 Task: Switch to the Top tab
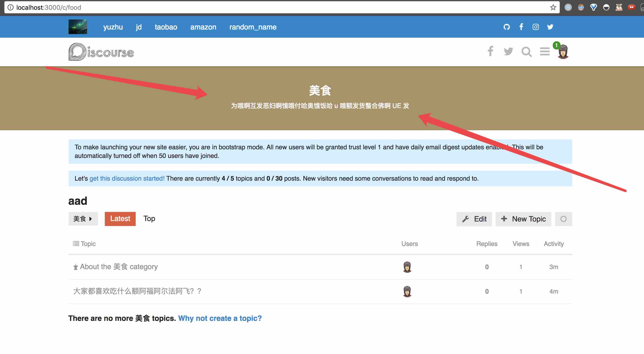[x=149, y=219]
